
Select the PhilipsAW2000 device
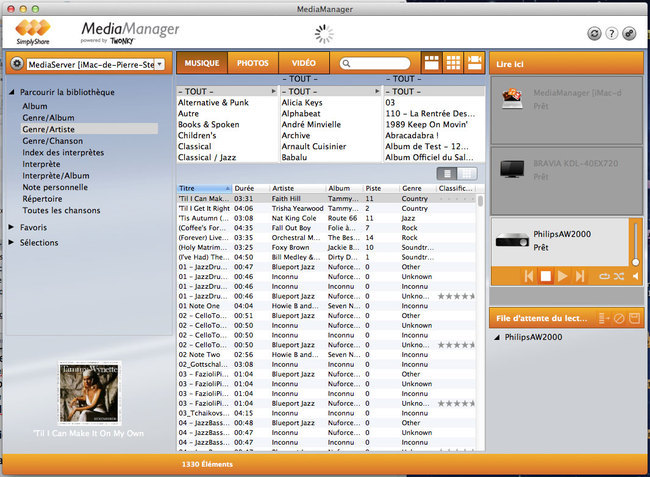(x=560, y=242)
